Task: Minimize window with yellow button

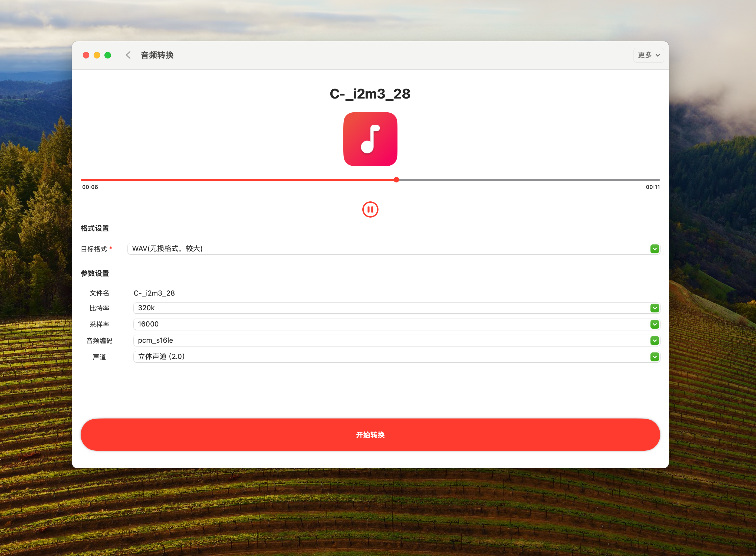Action: [97, 55]
